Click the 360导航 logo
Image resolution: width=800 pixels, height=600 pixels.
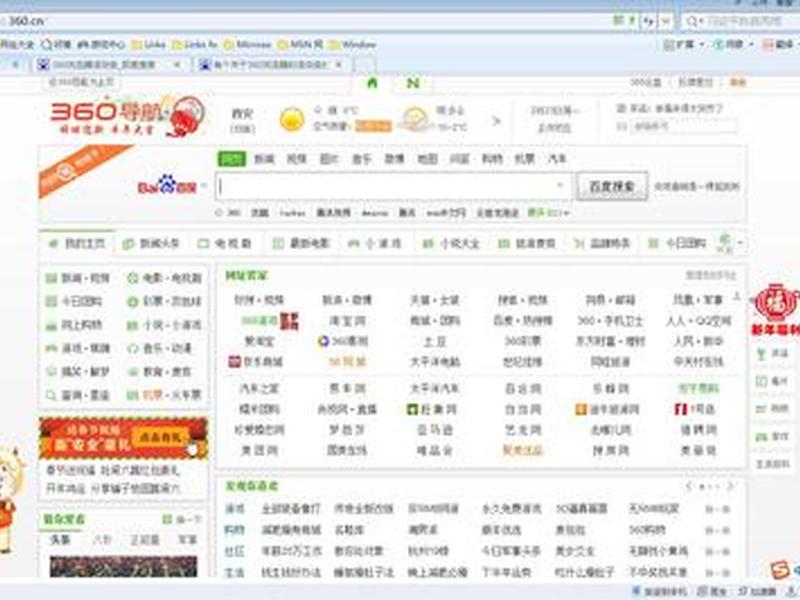click(128, 117)
